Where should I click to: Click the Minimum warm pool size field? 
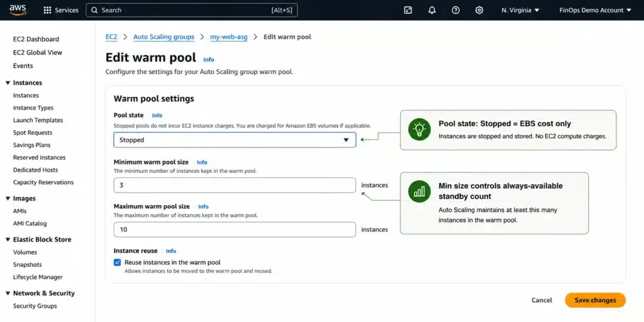pyautogui.click(x=235, y=186)
